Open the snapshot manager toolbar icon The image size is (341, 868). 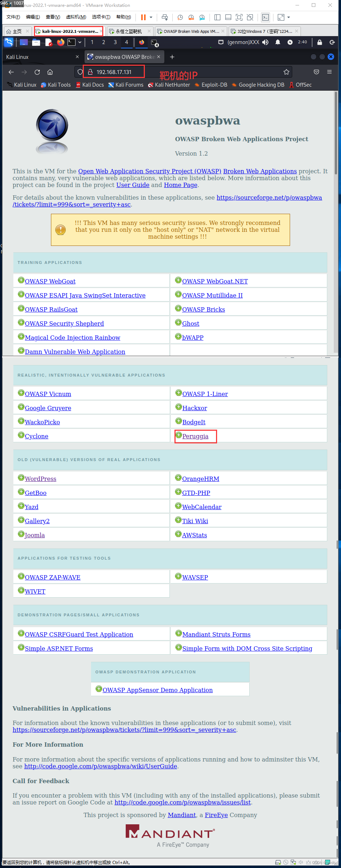pyautogui.click(x=202, y=17)
